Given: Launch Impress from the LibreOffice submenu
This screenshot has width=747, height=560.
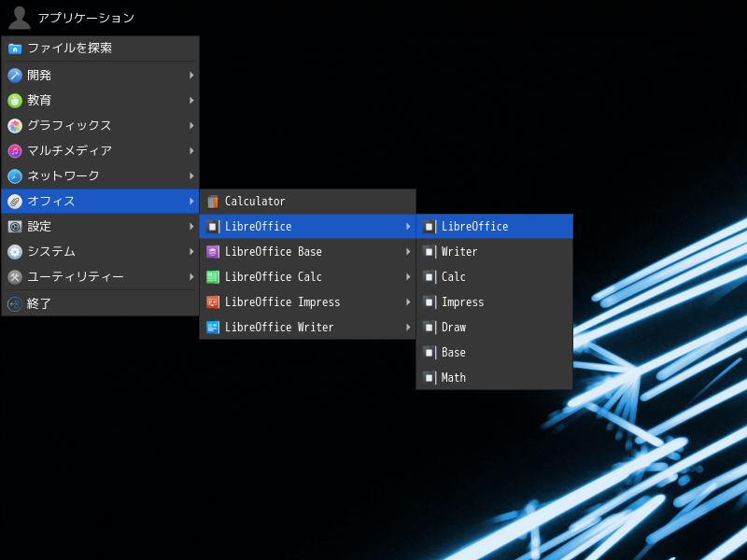Looking at the screenshot, I should (495, 302).
